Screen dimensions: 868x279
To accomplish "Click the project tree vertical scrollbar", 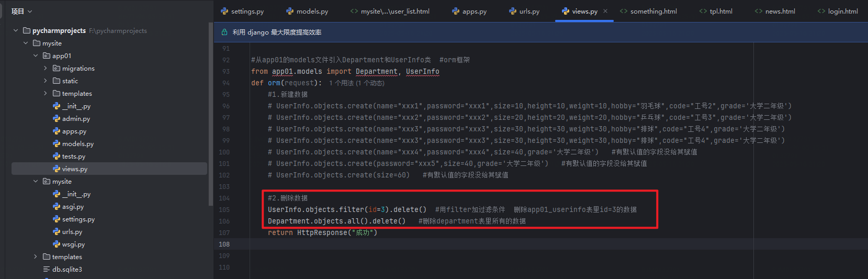I will click(x=211, y=114).
